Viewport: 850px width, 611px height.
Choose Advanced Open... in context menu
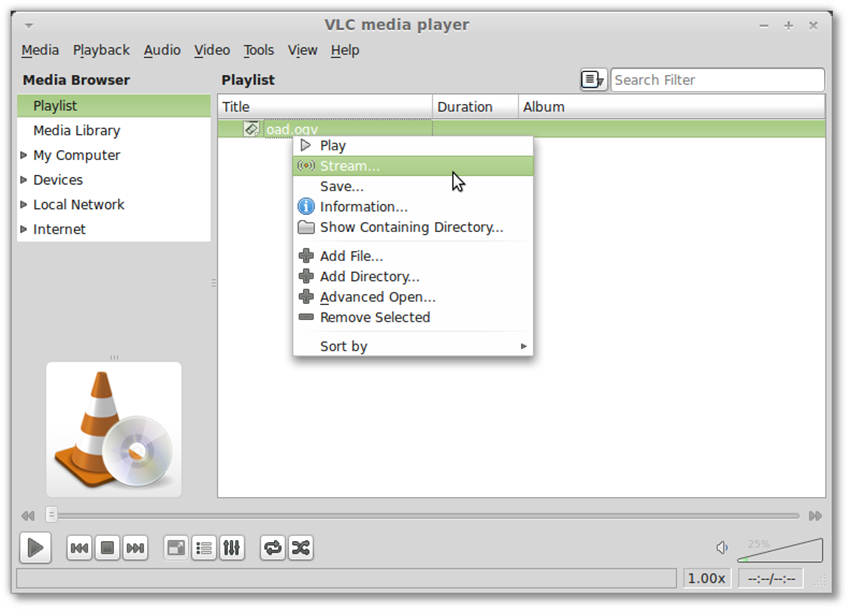[413, 297]
